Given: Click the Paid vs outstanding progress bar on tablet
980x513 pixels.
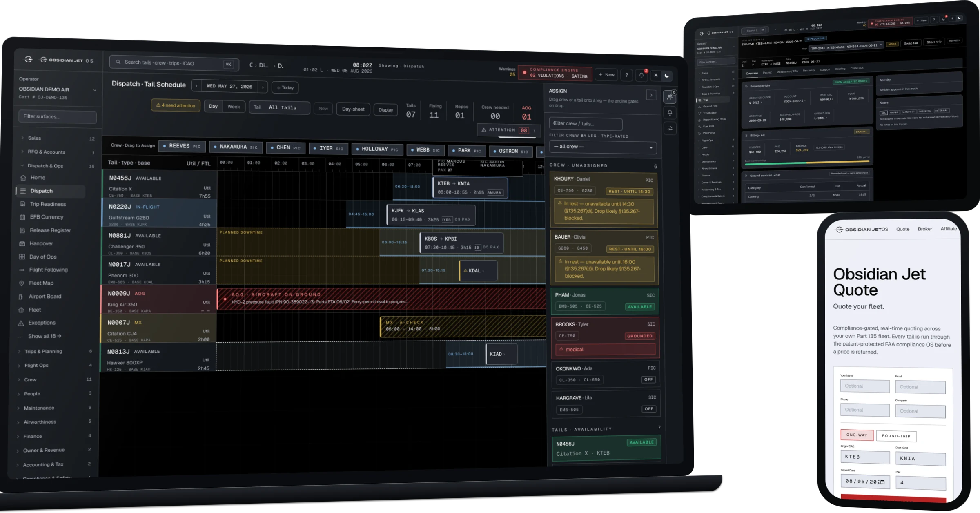Looking at the screenshot, I should click(x=807, y=163).
